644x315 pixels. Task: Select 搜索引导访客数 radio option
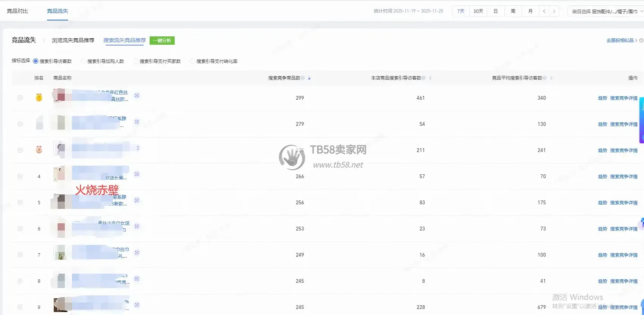[36, 61]
